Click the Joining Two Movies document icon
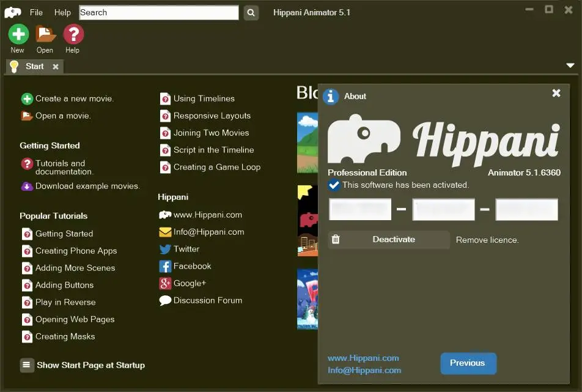 (165, 133)
